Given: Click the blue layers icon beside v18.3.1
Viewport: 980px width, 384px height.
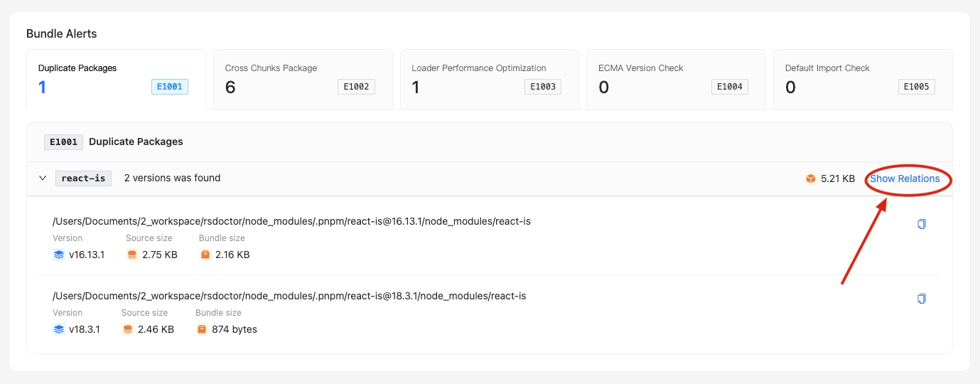Looking at the screenshot, I should (59, 329).
